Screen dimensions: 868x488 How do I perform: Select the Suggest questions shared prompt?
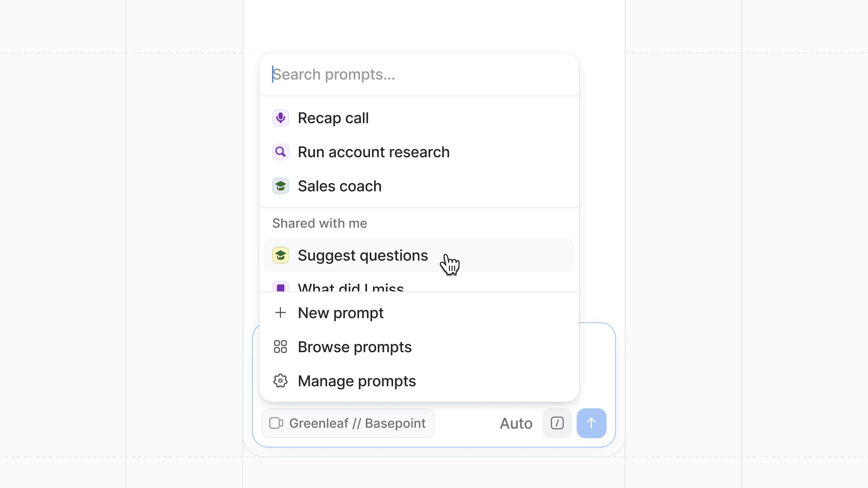pyautogui.click(x=363, y=256)
